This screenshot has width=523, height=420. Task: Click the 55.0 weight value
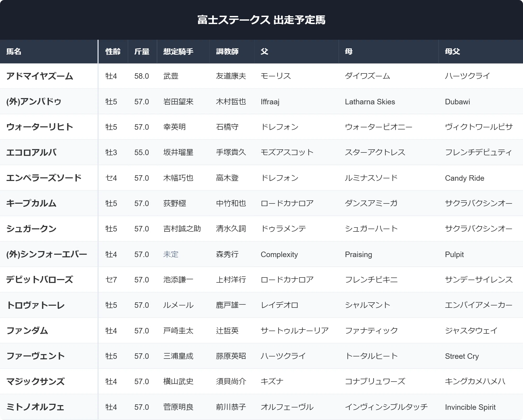(142, 152)
